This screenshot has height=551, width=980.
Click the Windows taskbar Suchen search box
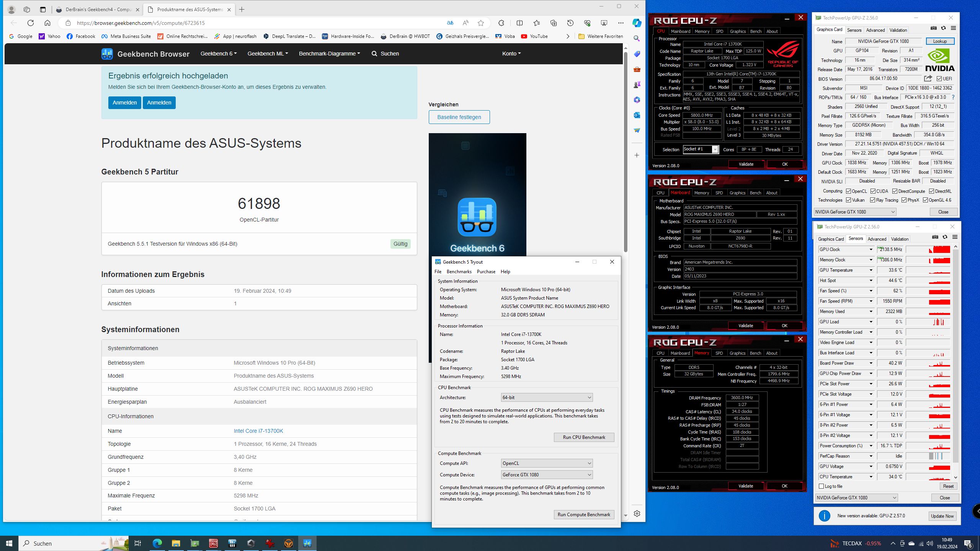(x=73, y=543)
